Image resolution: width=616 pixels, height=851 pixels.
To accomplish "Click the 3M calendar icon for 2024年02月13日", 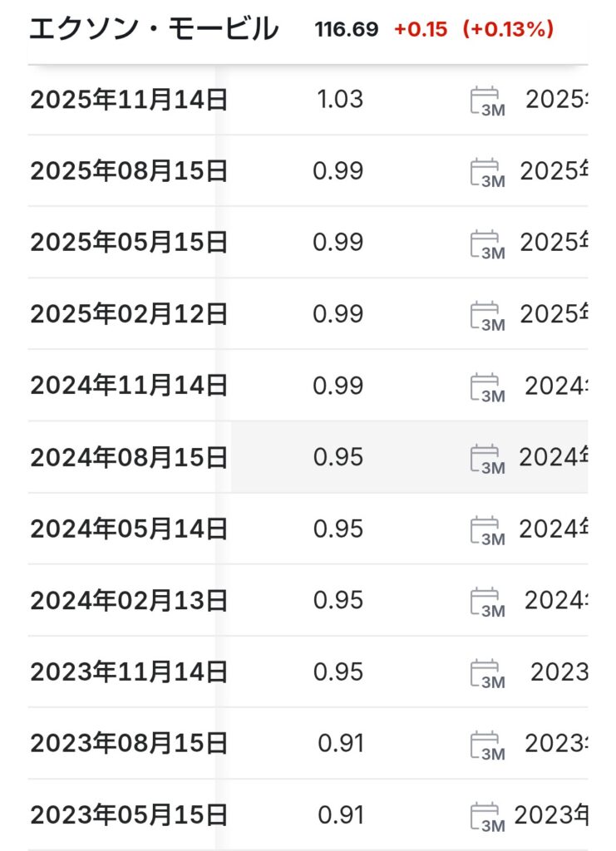I will coord(487,603).
